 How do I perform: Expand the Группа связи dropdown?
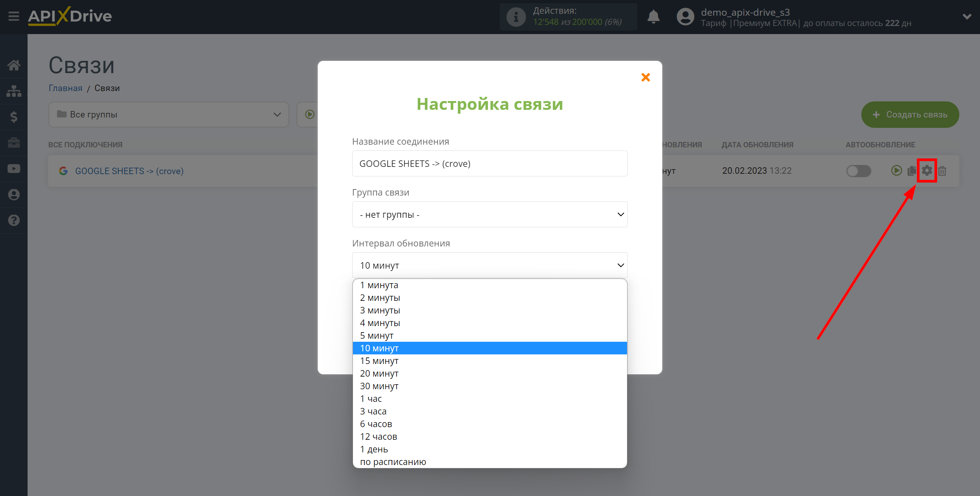[x=490, y=214]
